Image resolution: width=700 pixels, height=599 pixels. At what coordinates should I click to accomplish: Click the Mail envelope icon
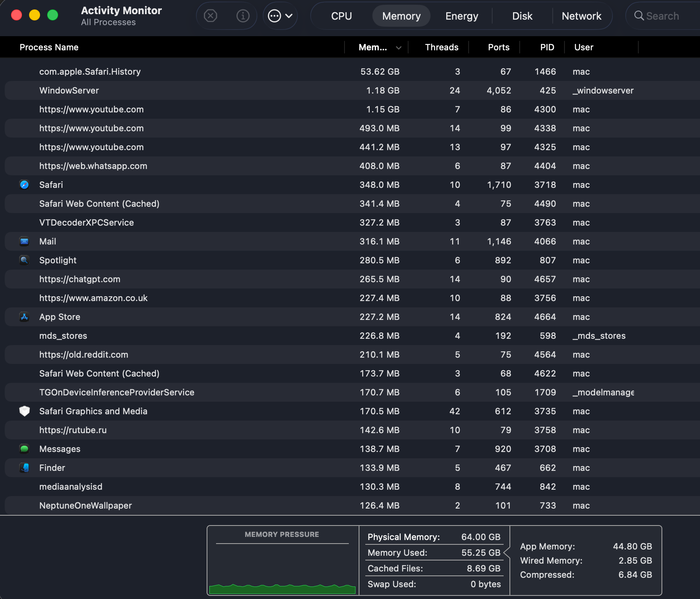click(24, 241)
